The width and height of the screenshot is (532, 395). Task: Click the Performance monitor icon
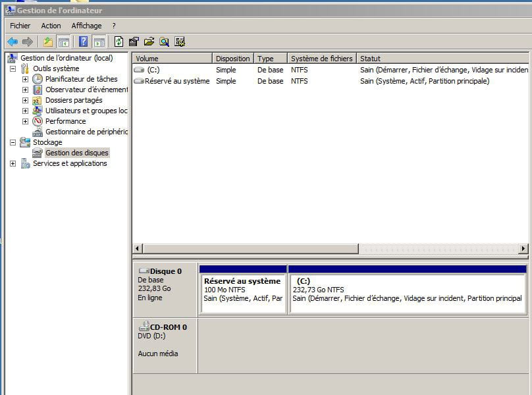[x=38, y=121]
